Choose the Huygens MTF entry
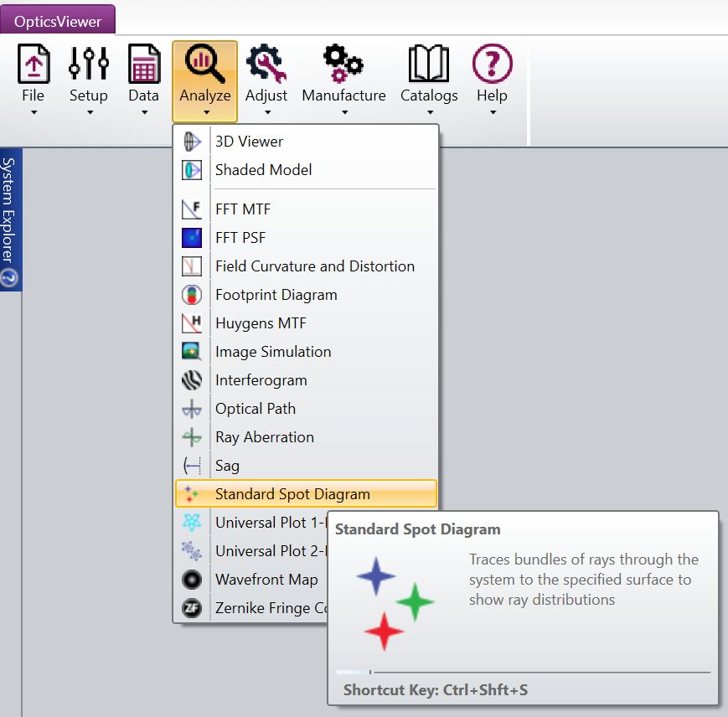The image size is (728, 717). point(261,323)
